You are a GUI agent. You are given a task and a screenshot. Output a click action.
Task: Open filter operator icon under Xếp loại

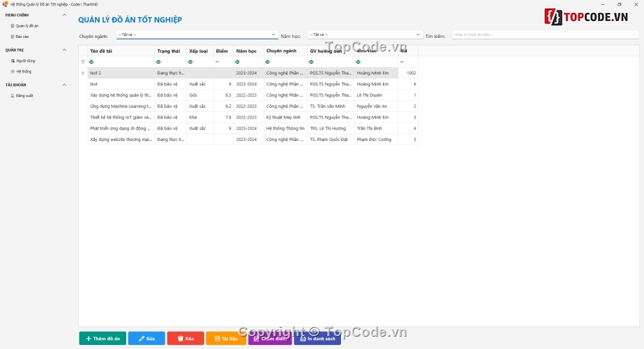190,62
